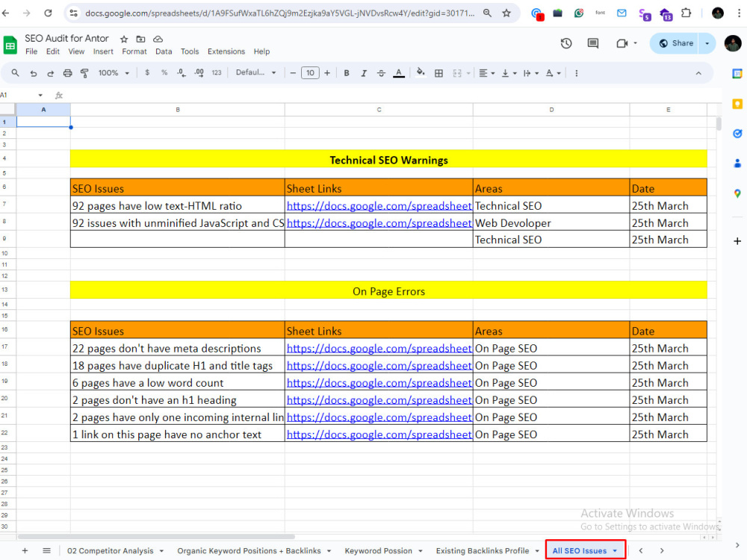Switch to 02 Competitor Analysis tab

(x=110, y=550)
